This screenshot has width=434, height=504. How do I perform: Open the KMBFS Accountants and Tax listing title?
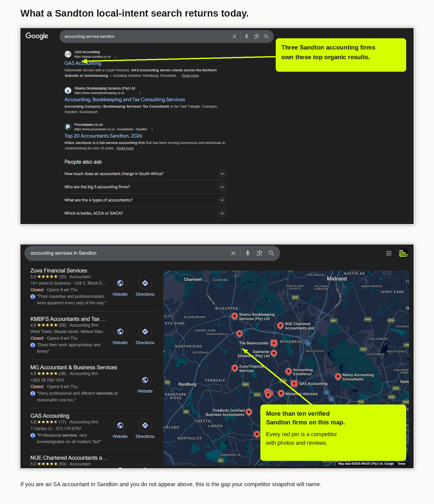click(68, 319)
